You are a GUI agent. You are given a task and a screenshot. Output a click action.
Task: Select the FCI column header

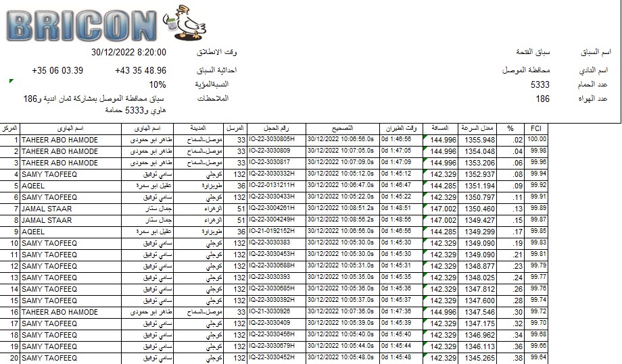tap(536, 128)
